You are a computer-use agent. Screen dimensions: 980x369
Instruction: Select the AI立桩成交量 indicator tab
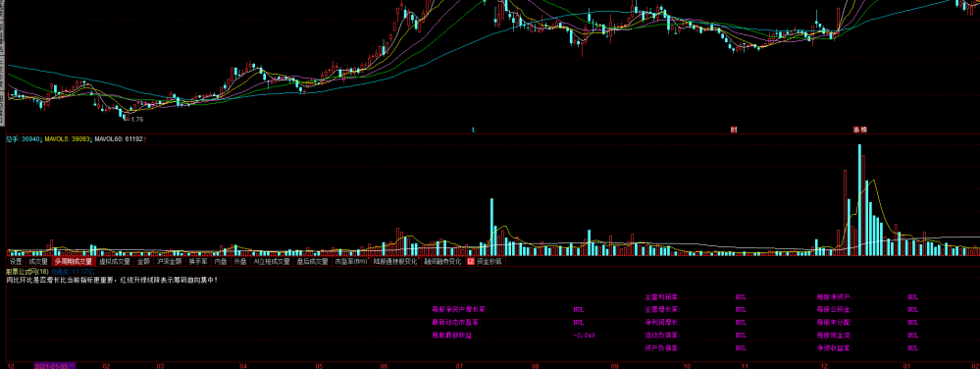[272, 261]
